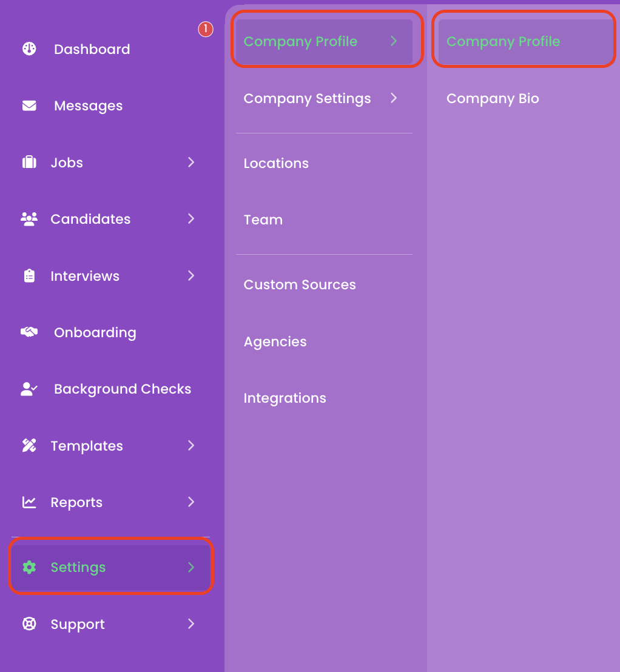
Task: Expand the Company Settings chevron
Action: click(394, 98)
